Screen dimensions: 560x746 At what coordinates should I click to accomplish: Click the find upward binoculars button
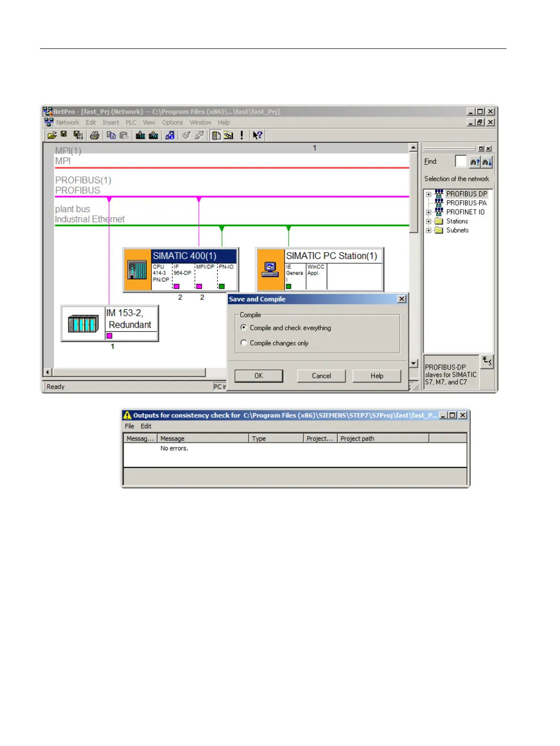475,162
